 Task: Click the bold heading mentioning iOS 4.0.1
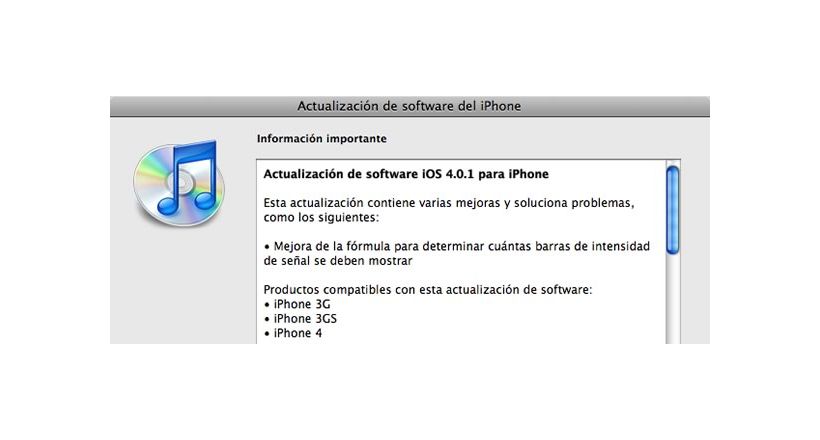tap(406, 174)
